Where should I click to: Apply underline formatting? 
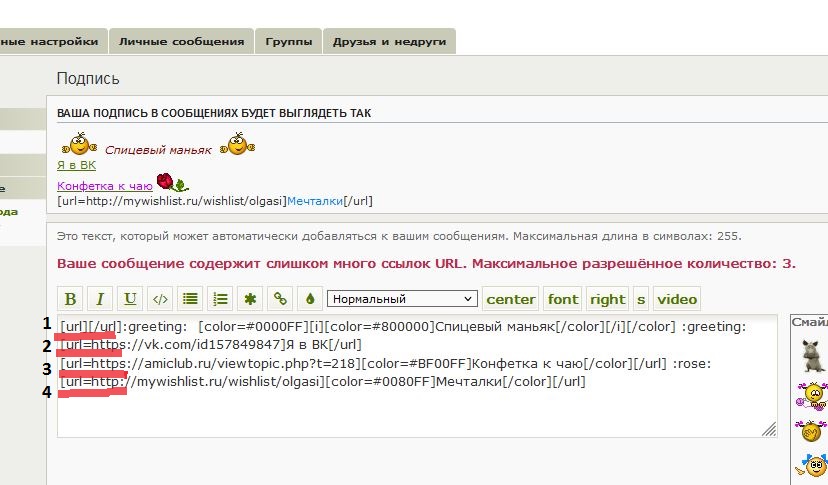pos(130,298)
